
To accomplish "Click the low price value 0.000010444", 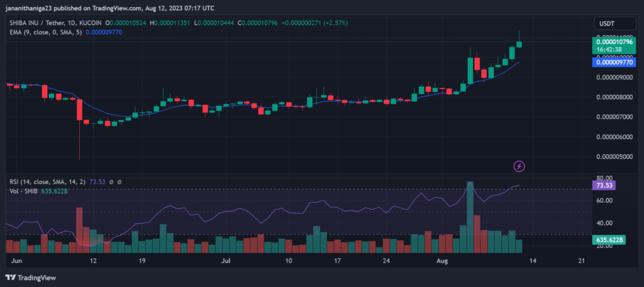I will [216, 23].
